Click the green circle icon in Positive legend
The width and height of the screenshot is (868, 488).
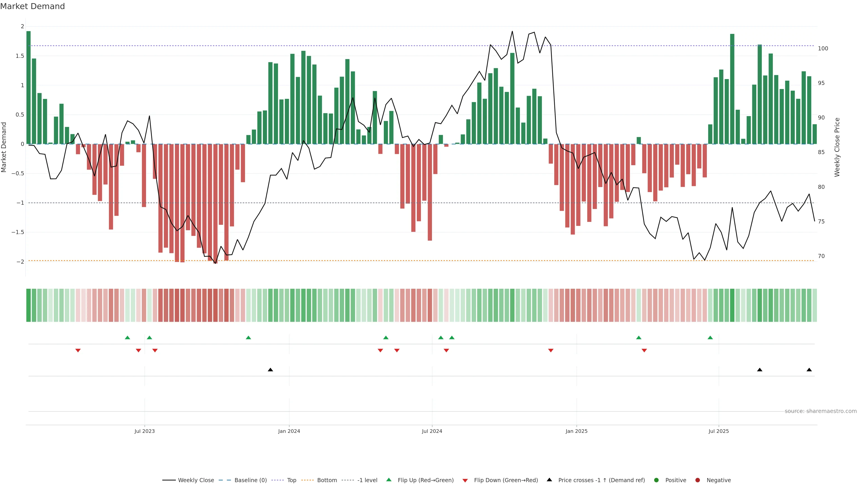click(x=656, y=480)
